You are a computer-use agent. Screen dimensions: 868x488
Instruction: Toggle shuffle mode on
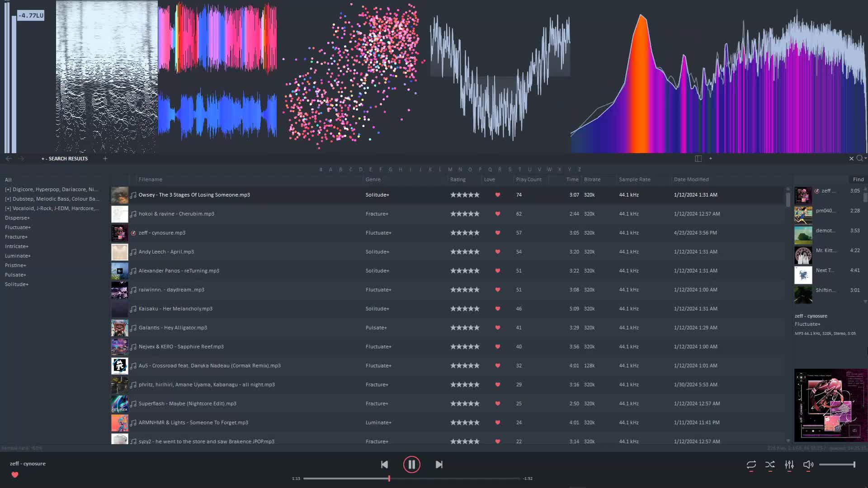770,465
